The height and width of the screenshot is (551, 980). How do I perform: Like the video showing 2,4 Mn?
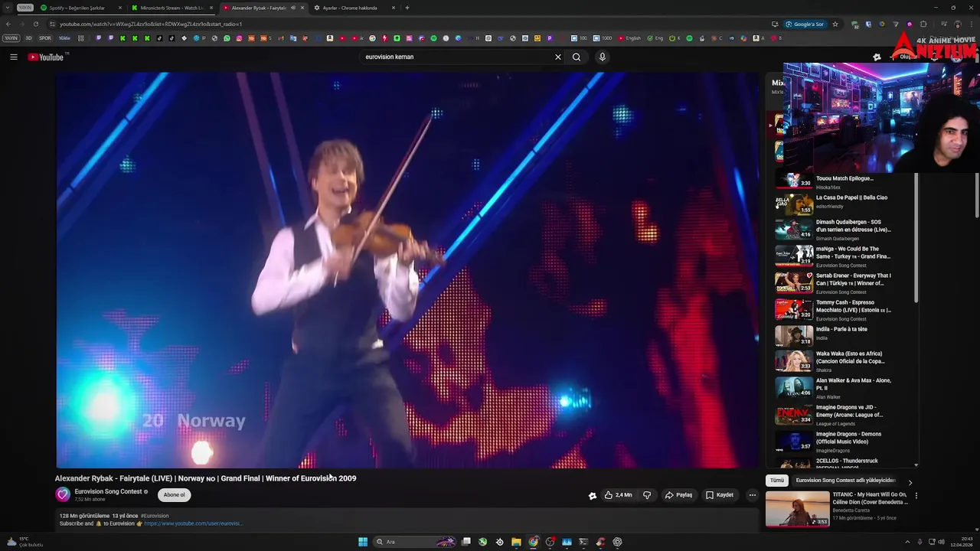click(x=619, y=495)
